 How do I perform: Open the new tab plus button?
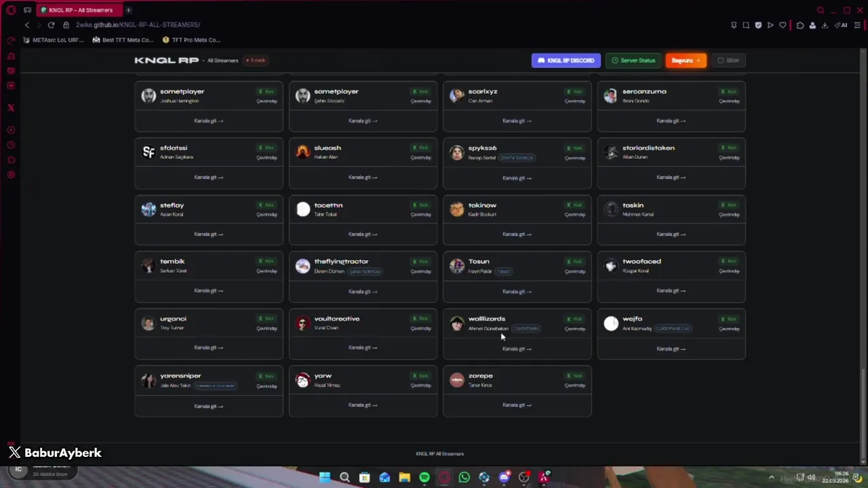coord(128,10)
